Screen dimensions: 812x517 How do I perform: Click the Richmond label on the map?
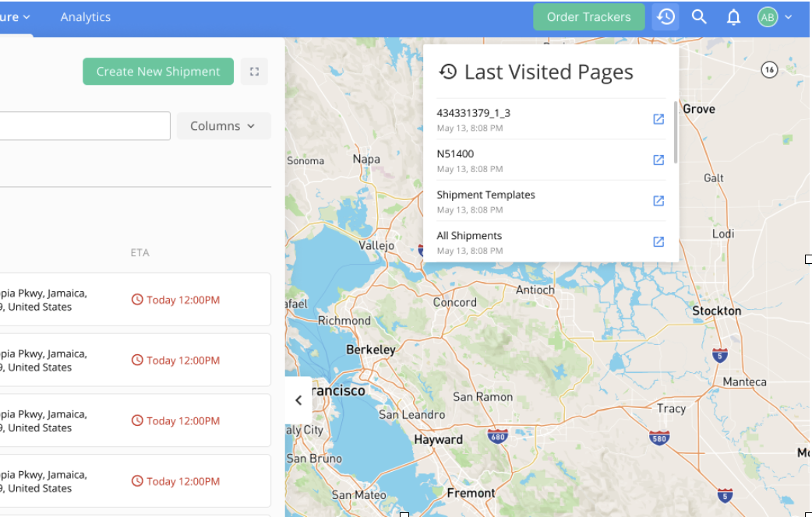344,320
